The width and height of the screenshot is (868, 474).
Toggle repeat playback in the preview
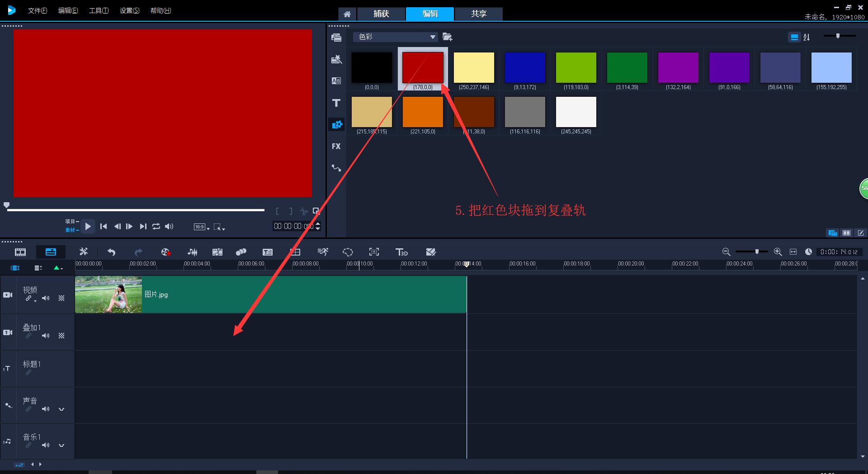(156, 226)
